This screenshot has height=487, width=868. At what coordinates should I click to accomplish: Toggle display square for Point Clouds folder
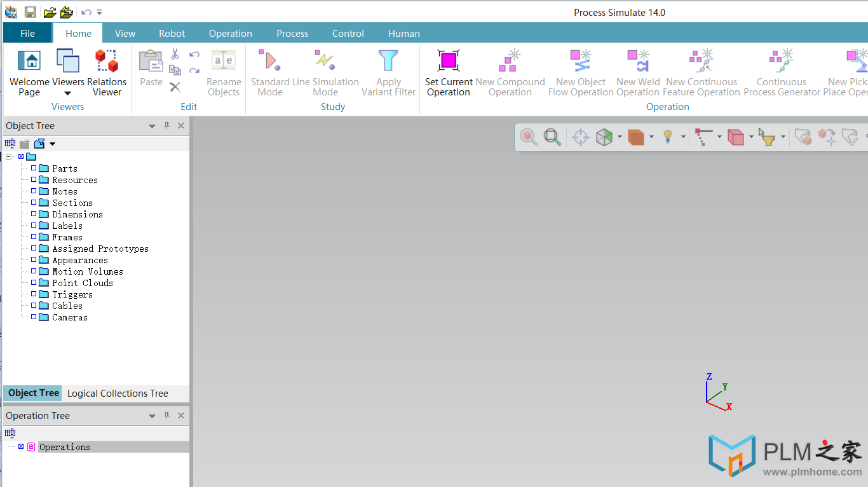point(34,283)
